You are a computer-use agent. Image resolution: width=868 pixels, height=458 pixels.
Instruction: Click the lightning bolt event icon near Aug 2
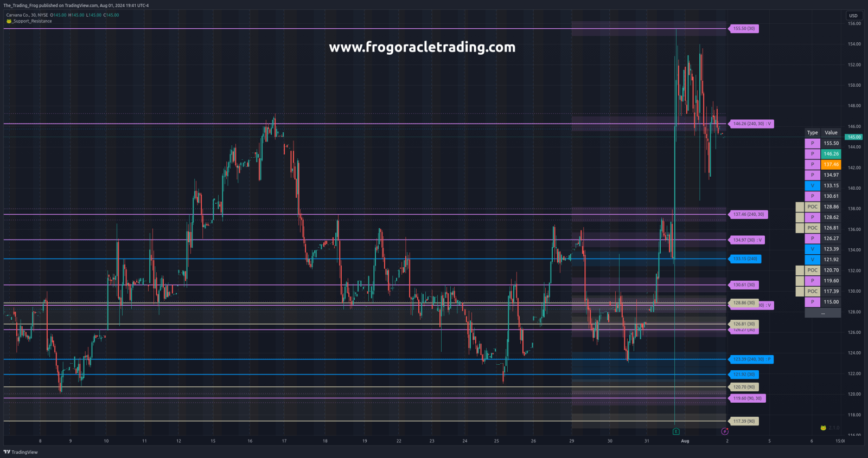pos(725,431)
